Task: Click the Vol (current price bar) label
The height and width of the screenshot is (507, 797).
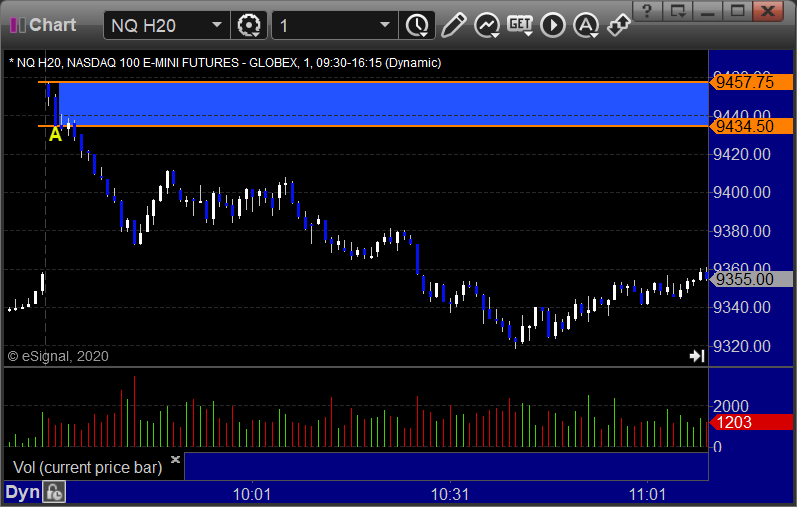Action: click(x=87, y=467)
